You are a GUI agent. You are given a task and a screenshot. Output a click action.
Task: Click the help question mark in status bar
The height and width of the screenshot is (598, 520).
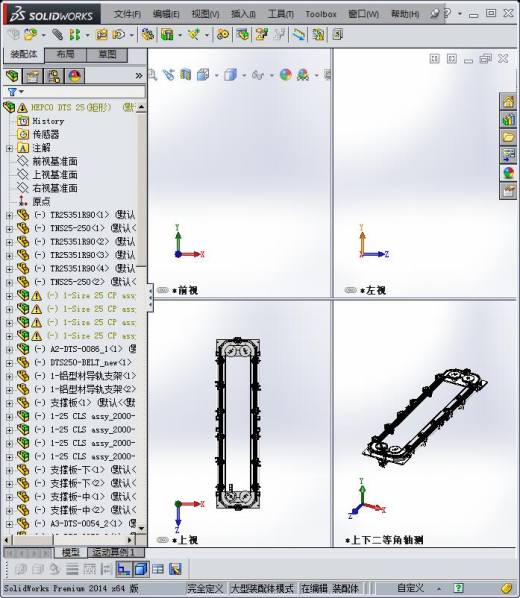point(458,588)
